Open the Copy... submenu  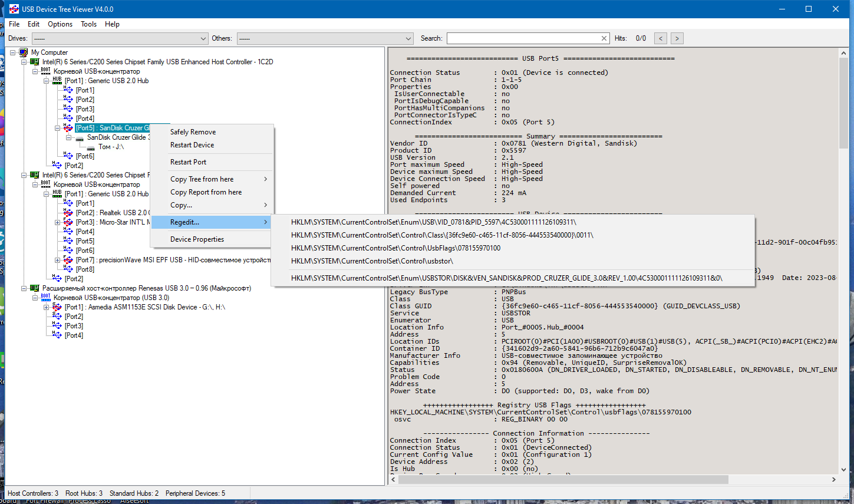click(x=212, y=205)
